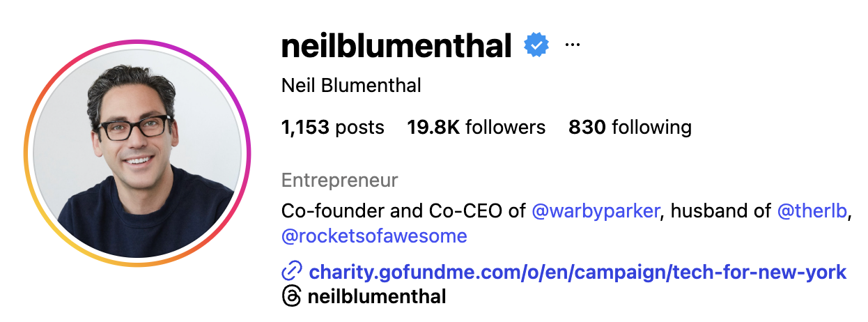The image size is (868, 322).
Task: Click the Neil Blumenthal display name
Action: pyautogui.click(x=351, y=86)
